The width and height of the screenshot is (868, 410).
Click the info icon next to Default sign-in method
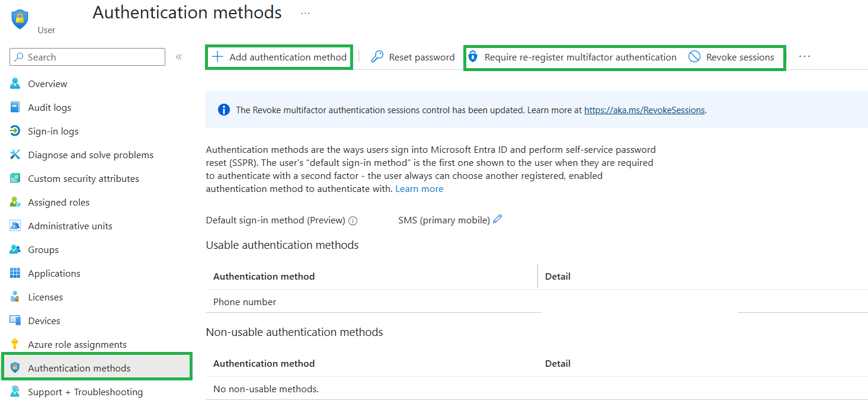[x=353, y=221]
